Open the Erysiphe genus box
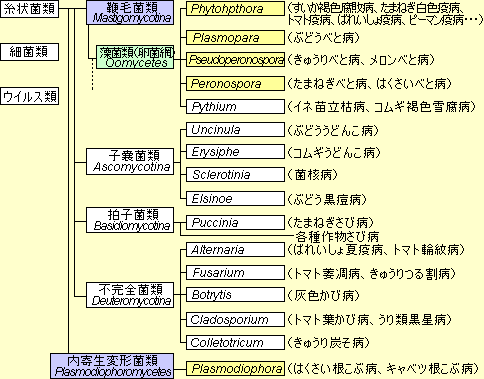Image resolution: width=484 pixels, height=379 pixels. [x=235, y=152]
